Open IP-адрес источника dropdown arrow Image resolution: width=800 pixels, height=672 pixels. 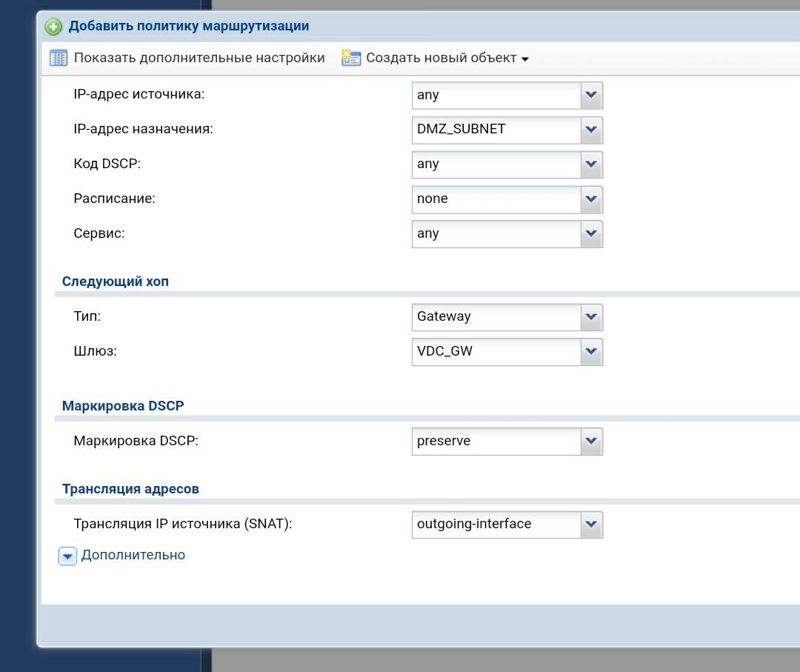591,95
